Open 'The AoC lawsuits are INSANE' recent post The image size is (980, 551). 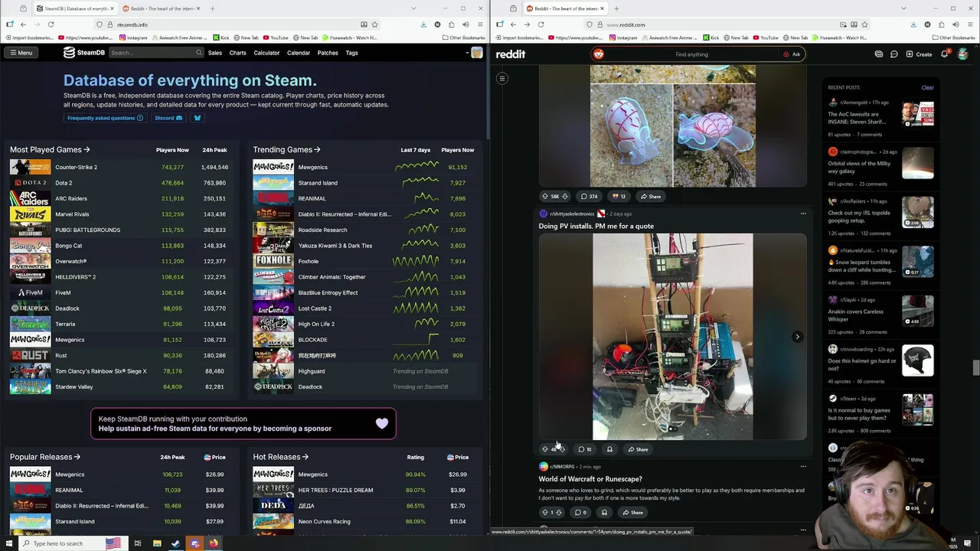(x=857, y=118)
